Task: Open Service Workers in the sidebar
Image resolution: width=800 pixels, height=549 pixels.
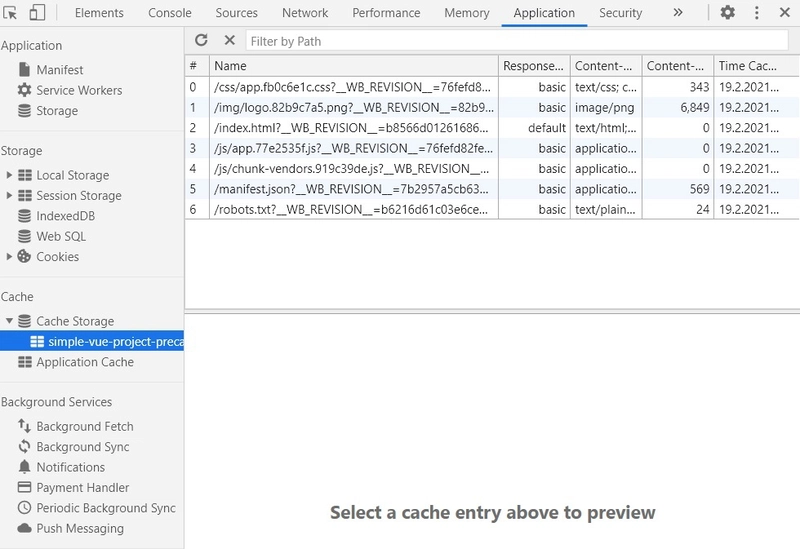Action: (x=79, y=90)
